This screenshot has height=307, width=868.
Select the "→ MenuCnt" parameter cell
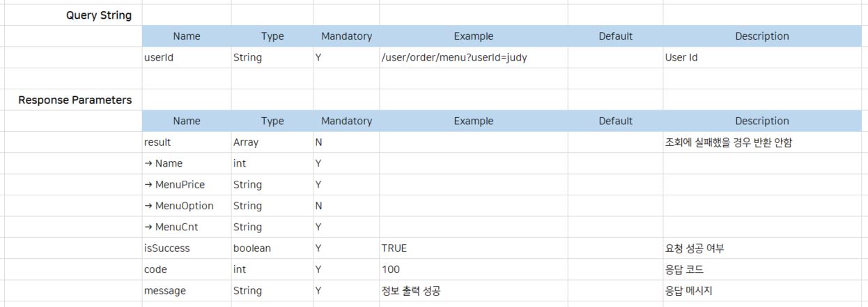point(170,227)
